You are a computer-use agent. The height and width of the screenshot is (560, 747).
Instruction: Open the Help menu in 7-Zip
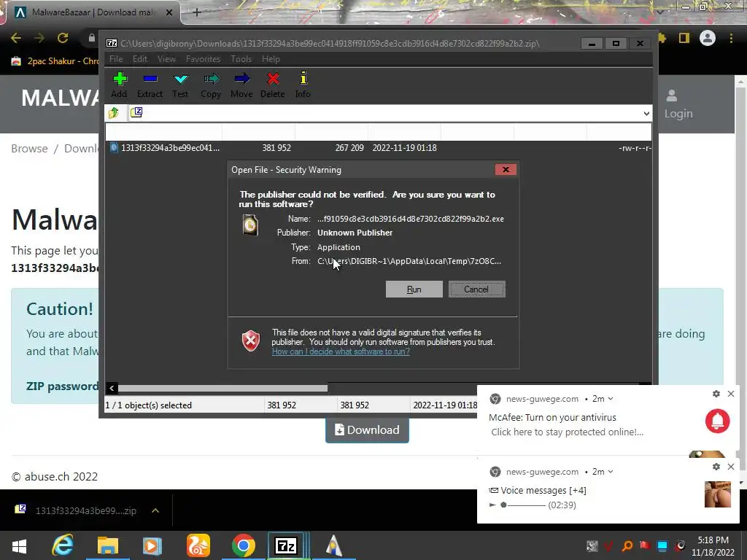(271, 59)
